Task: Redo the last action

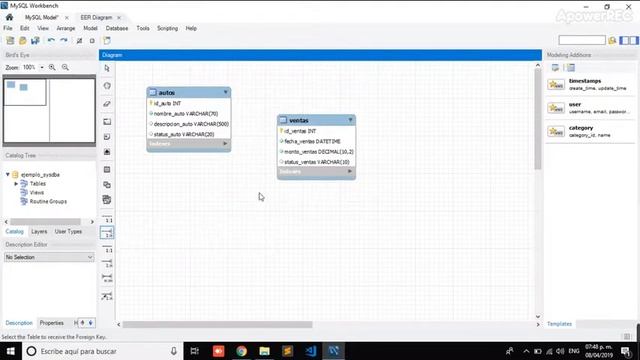Action: coord(64,40)
